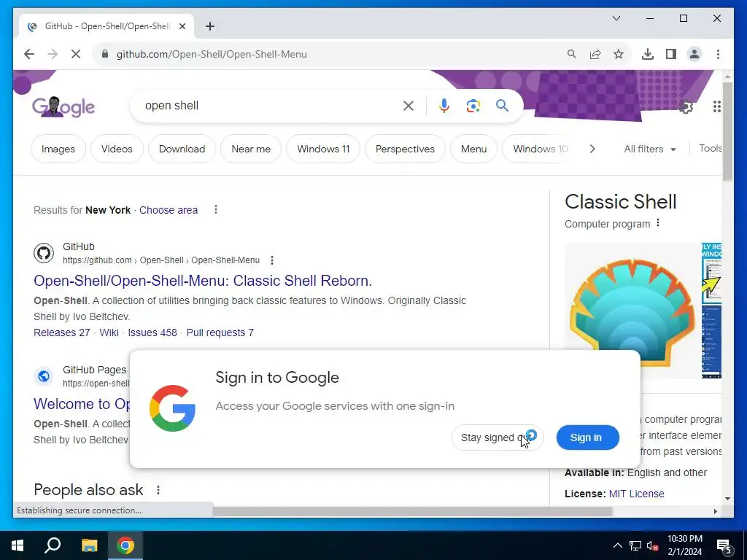Viewport: 747px width, 560px height.
Task: Click the muted volume tray icon
Action: coord(652,545)
